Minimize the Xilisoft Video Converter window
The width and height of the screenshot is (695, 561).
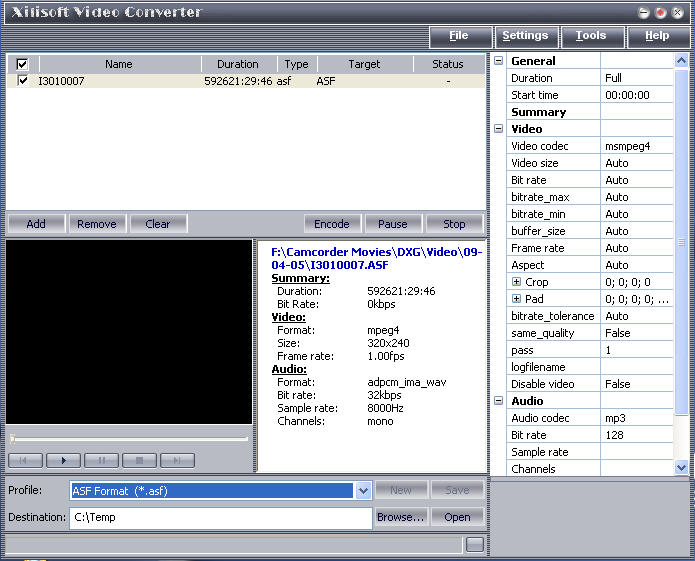click(644, 13)
